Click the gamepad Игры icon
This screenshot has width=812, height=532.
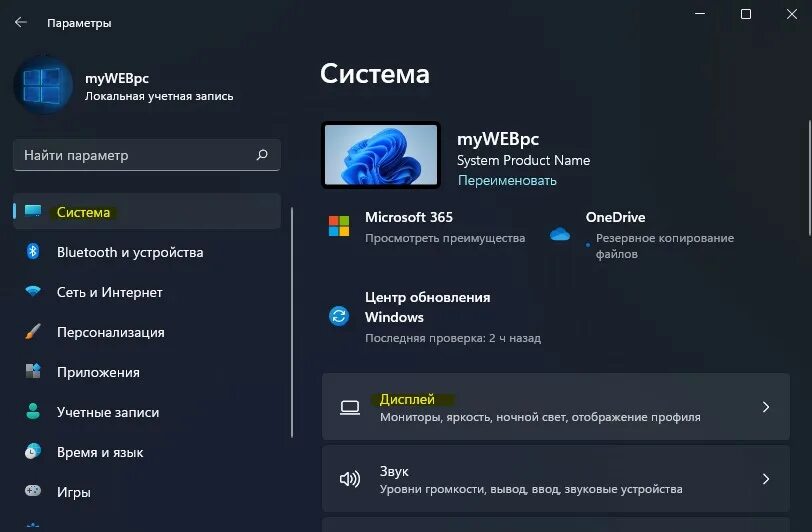pyautogui.click(x=33, y=490)
